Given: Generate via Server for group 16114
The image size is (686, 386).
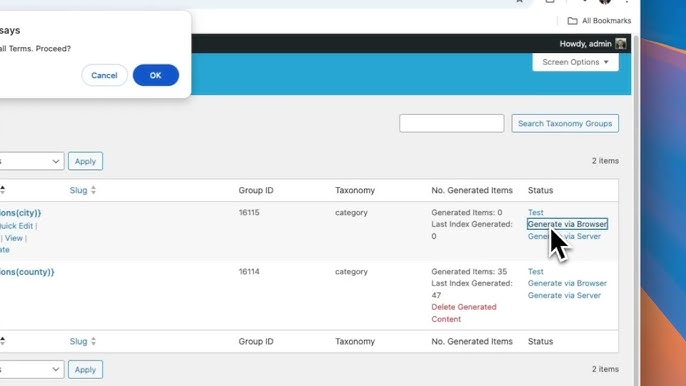Looking at the screenshot, I should pos(564,295).
